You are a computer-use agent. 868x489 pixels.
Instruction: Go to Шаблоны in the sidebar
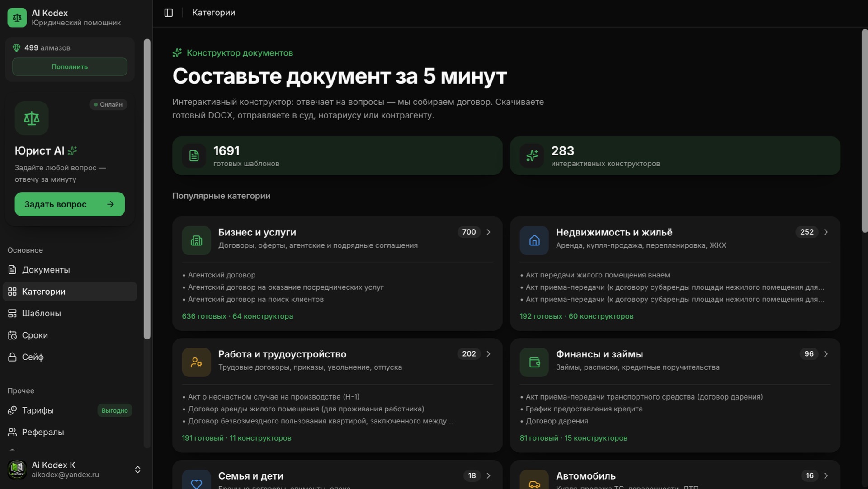[x=70, y=313]
